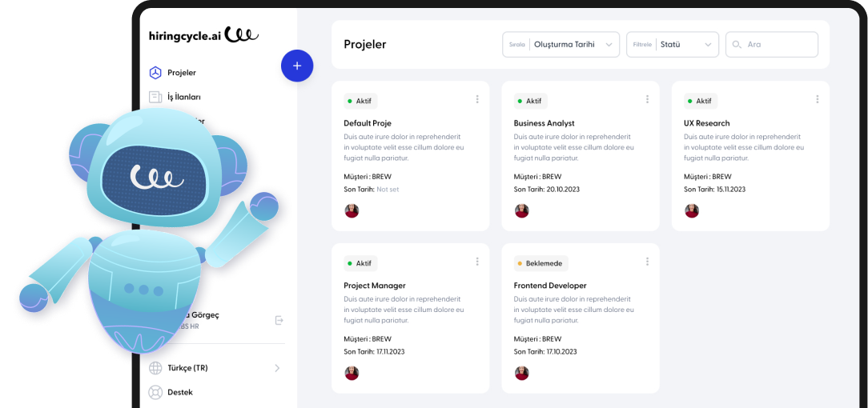Click the Beklemede status badge
This screenshot has height=408, width=868.
pyautogui.click(x=540, y=263)
